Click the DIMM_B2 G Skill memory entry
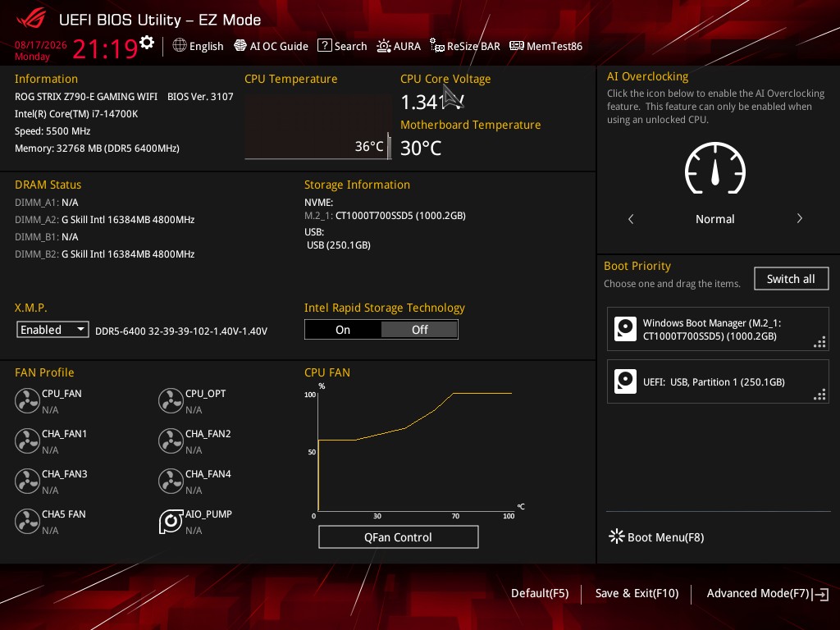Image resolution: width=840 pixels, height=630 pixels. click(105, 254)
